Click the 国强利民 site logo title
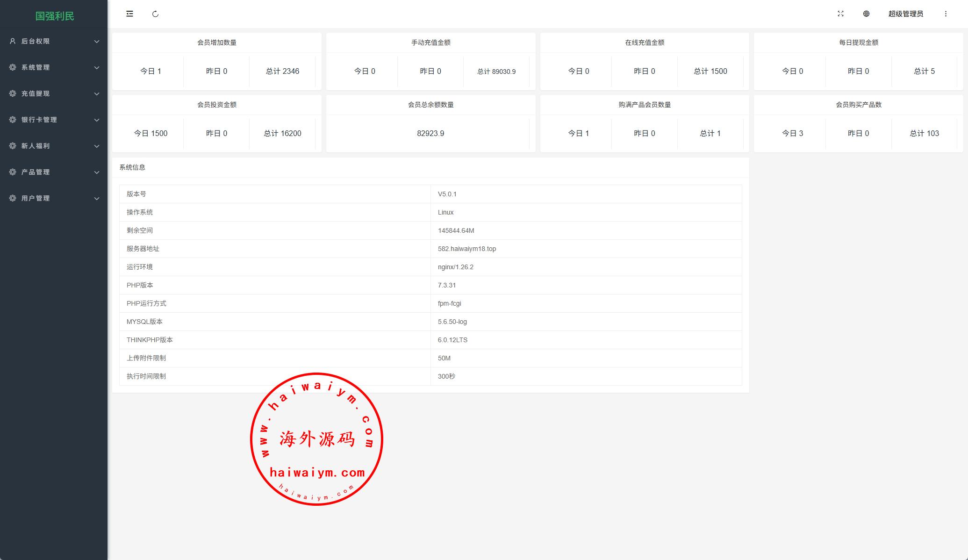968x560 pixels. coord(55,16)
